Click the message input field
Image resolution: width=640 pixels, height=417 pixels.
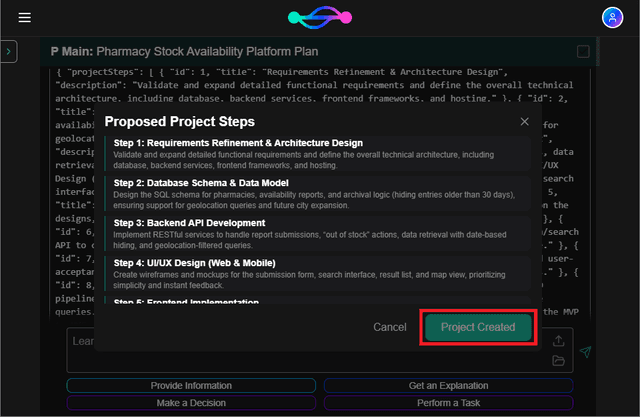[x=300, y=345]
